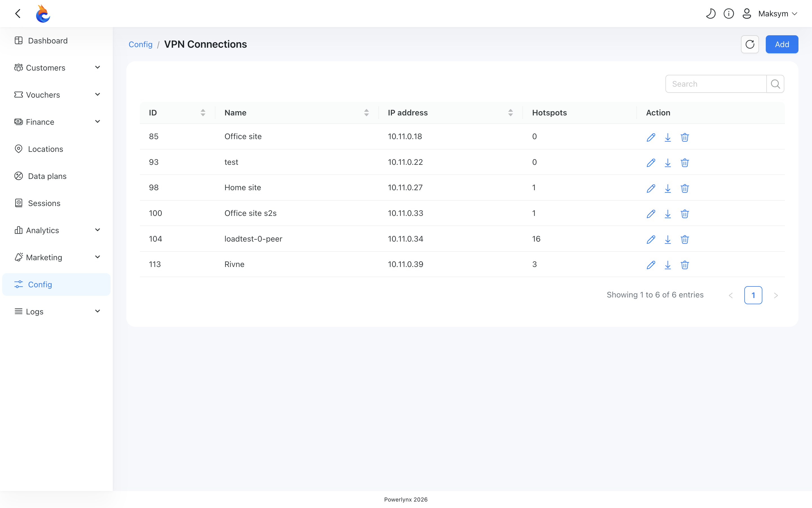This screenshot has width=812, height=508.
Task: Click the Hotspots column header
Action: pos(549,113)
